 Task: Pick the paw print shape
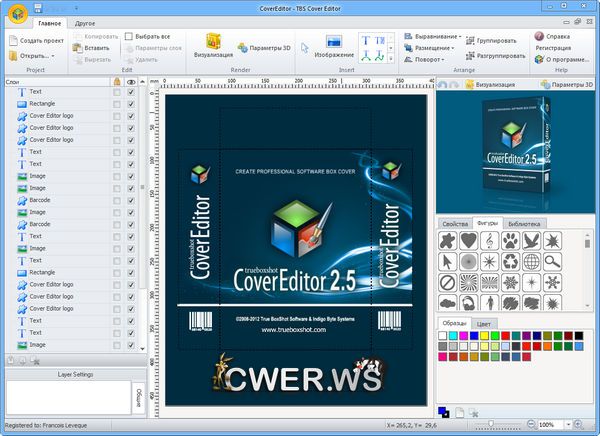(510, 240)
